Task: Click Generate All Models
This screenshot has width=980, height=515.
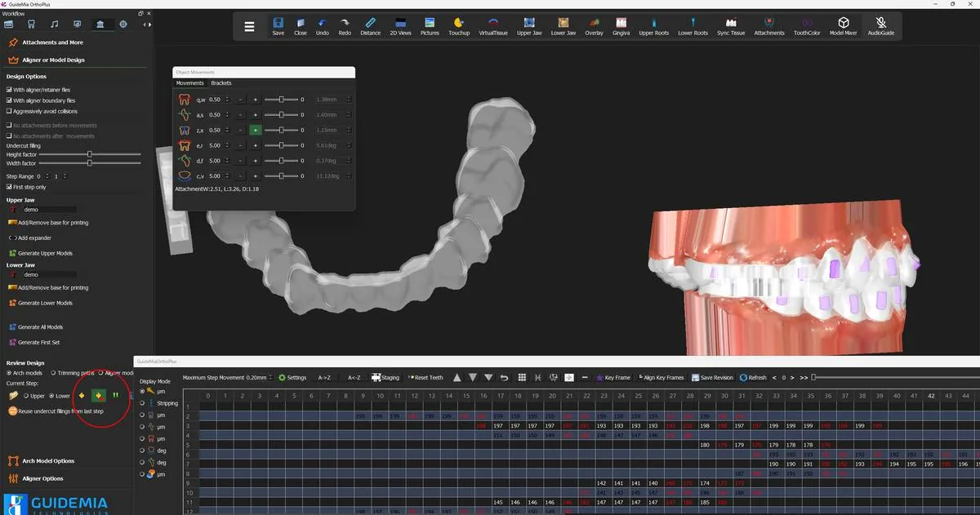Action: click(34, 327)
